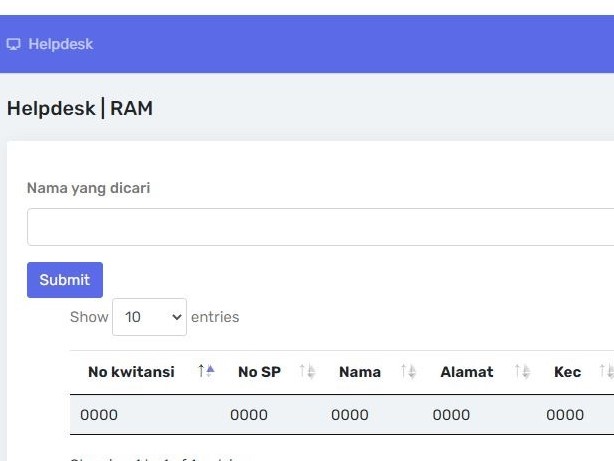
Task: Select the 0000 cell under Nama
Action: click(350, 415)
